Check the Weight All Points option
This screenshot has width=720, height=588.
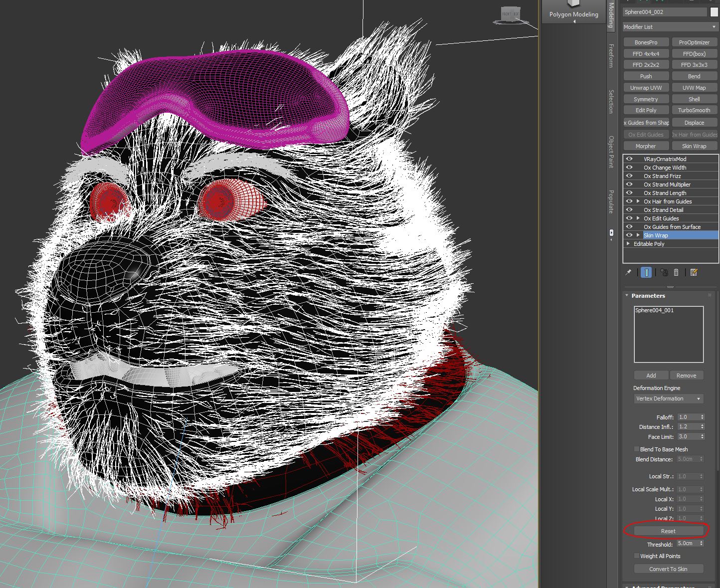pos(636,556)
